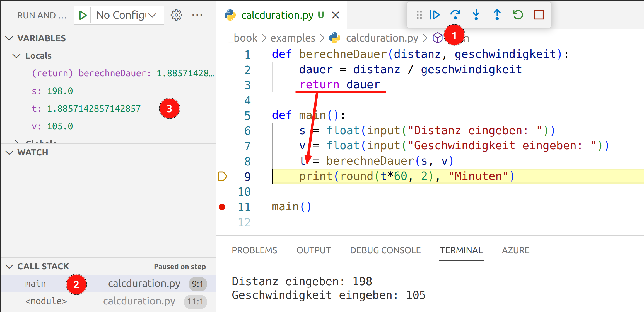Start debugging with green play button

[x=83, y=15]
